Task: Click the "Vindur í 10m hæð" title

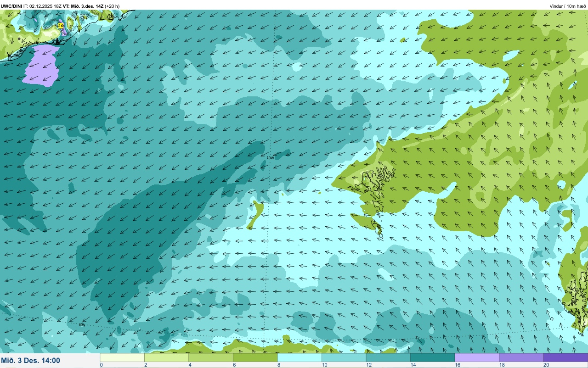Action: (568, 6)
